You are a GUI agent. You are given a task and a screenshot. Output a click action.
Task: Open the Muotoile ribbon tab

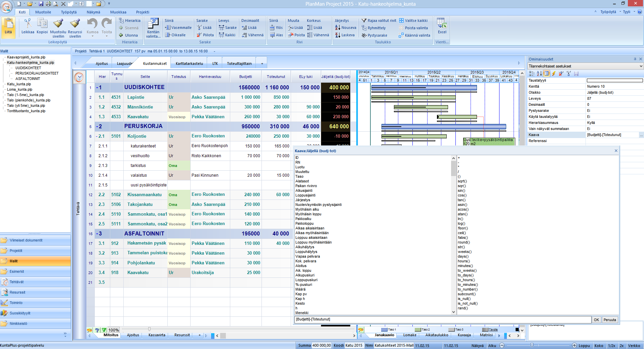[x=43, y=12]
